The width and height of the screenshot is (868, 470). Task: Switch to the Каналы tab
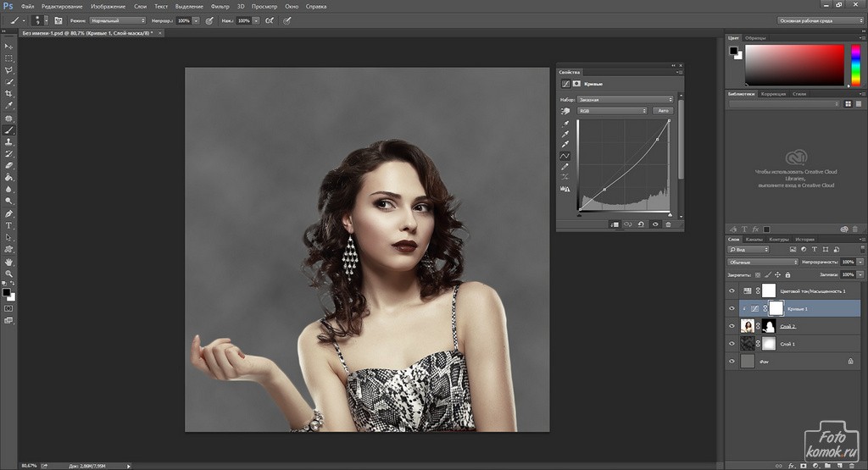[x=754, y=240]
